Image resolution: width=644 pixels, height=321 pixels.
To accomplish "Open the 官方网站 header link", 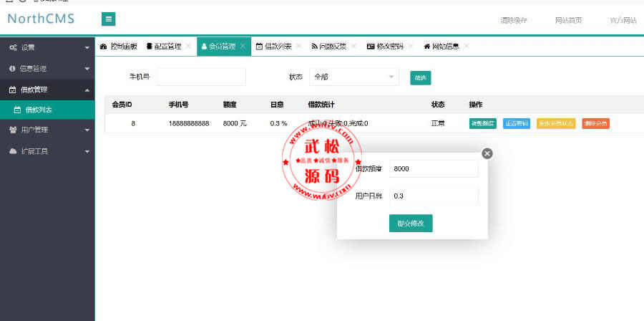I will click(x=623, y=20).
